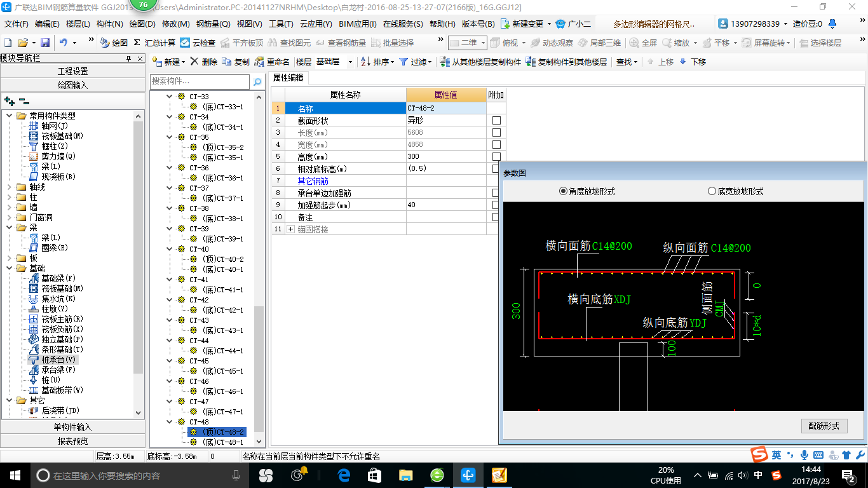868x488 pixels.
Task: Click 从其他楼层复制构件
Action: pyautogui.click(x=481, y=62)
